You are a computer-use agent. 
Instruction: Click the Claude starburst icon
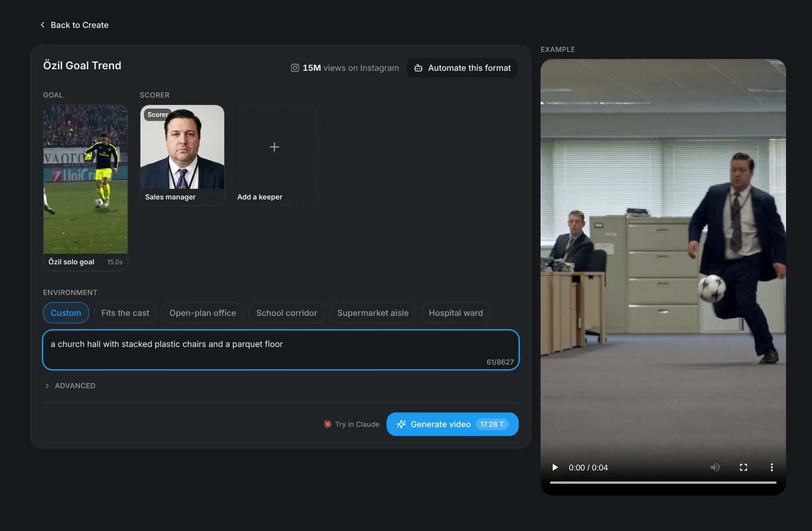tap(327, 424)
